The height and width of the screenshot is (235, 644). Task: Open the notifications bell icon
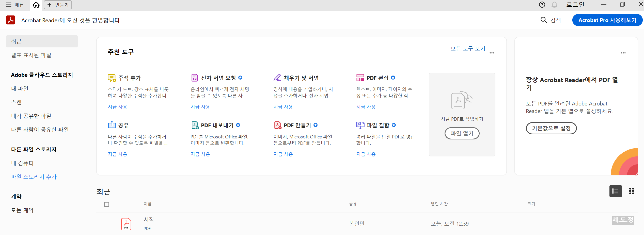pos(554,5)
